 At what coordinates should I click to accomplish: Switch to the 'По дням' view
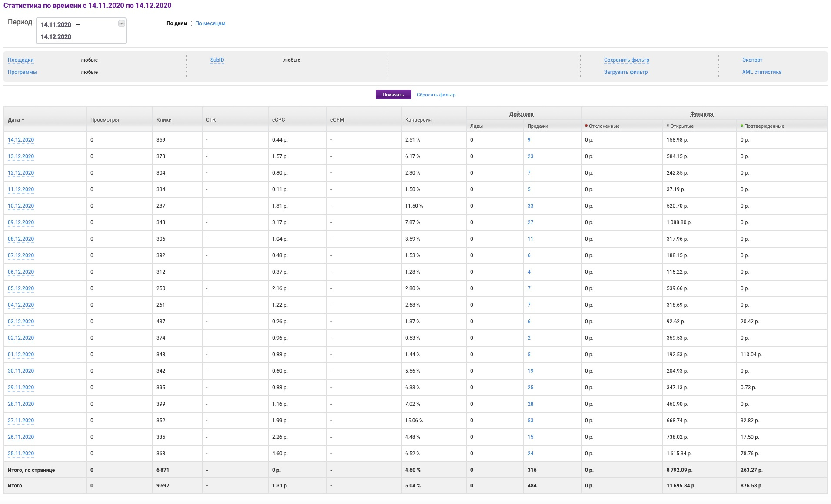(x=177, y=23)
